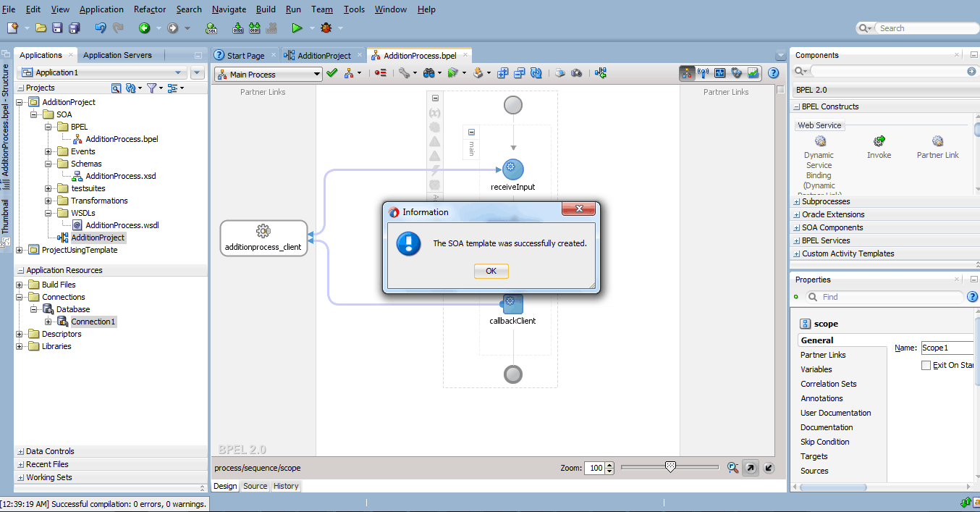Image resolution: width=980 pixels, height=512 pixels.
Task: Click the binoculars Find icon
Action: coord(428,73)
